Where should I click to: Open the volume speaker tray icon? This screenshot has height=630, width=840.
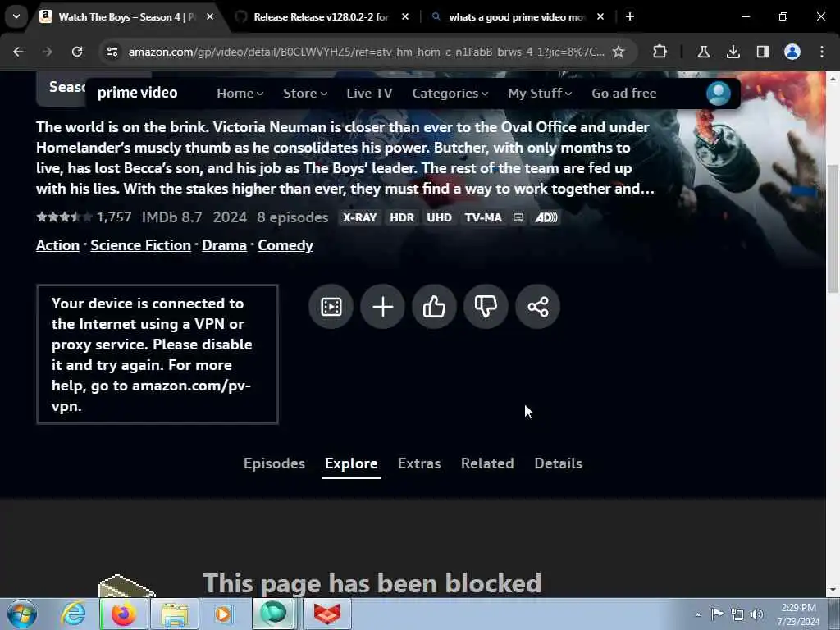coord(756,614)
